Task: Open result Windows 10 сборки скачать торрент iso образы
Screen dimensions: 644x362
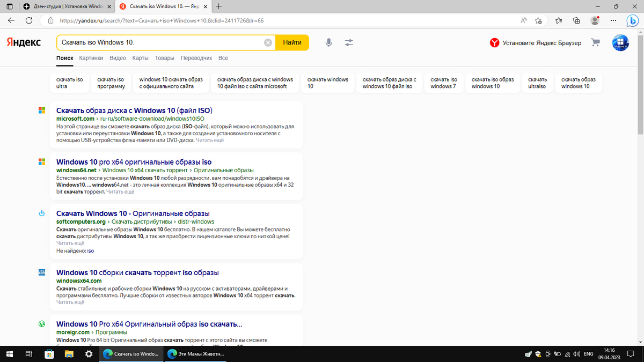Action: tap(137, 272)
